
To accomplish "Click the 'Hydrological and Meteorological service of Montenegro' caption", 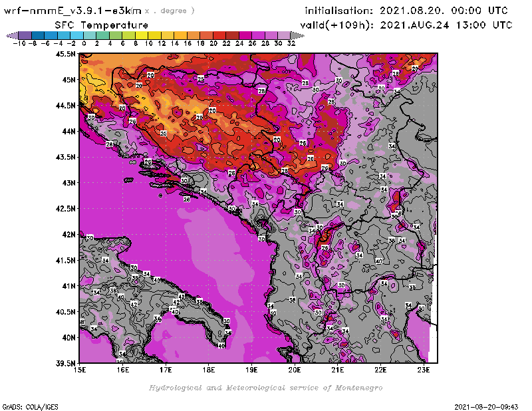I will [265, 388].
